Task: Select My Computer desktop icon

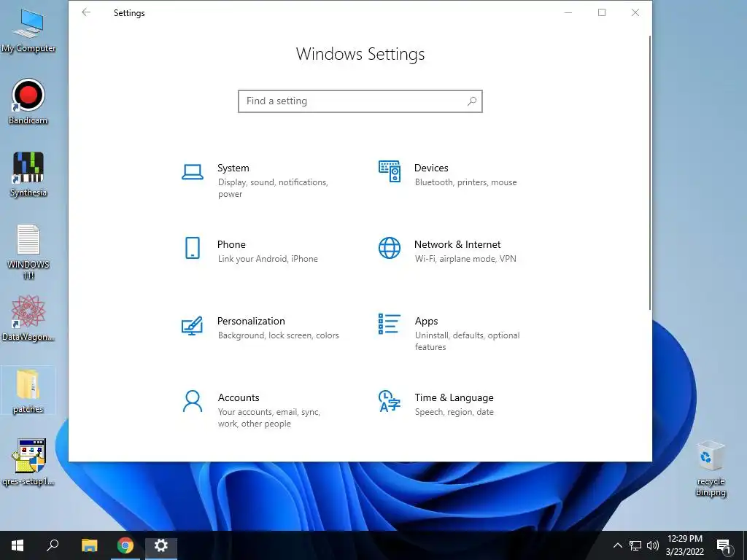Action: click(28, 30)
